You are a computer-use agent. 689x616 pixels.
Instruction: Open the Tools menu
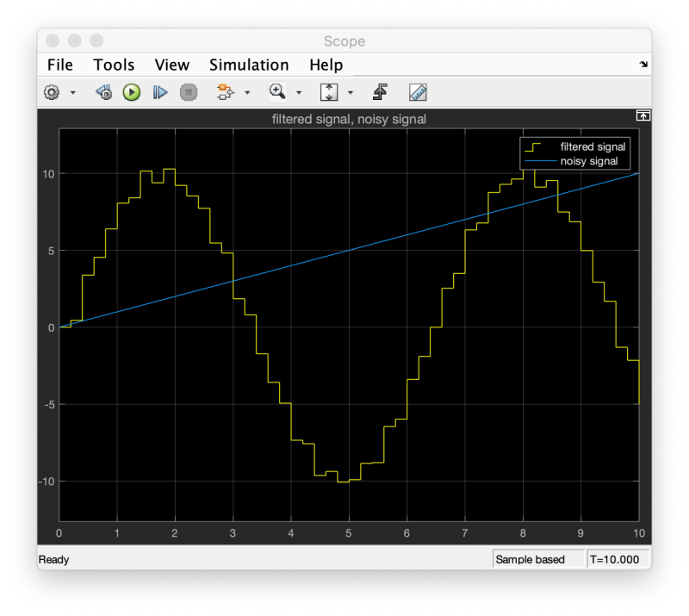point(114,65)
